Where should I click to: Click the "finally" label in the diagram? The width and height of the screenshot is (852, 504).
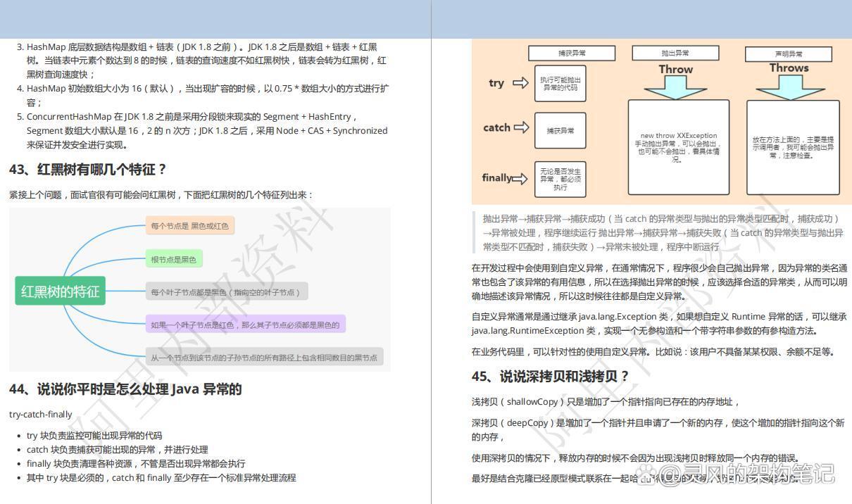pyautogui.click(x=496, y=178)
